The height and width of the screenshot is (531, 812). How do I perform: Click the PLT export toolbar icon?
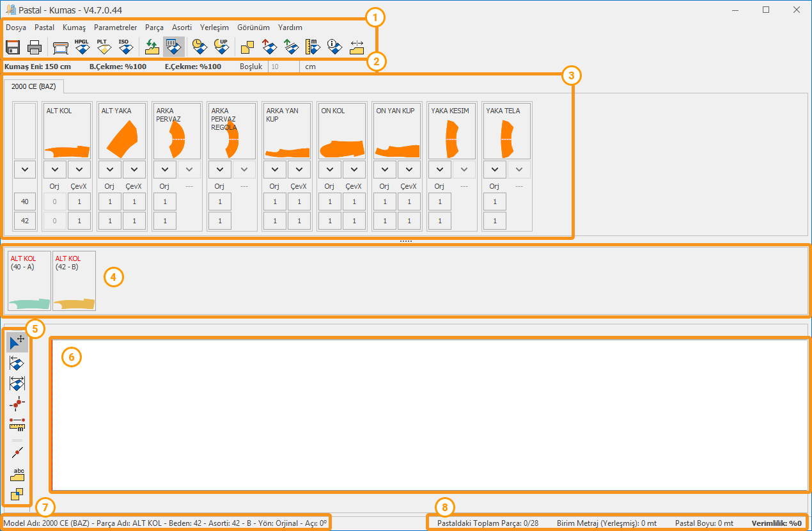[x=103, y=47]
